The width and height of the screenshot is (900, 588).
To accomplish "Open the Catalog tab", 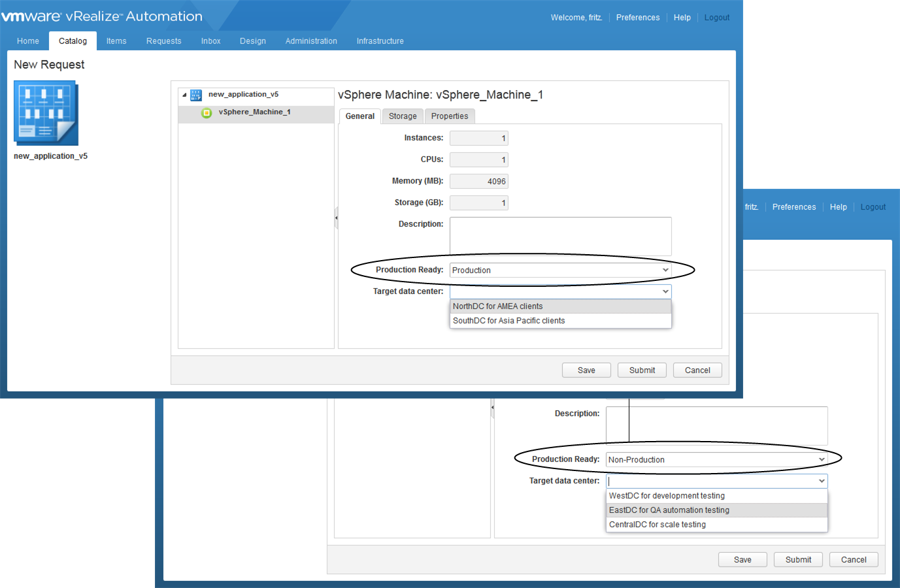I will coord(73,41).
